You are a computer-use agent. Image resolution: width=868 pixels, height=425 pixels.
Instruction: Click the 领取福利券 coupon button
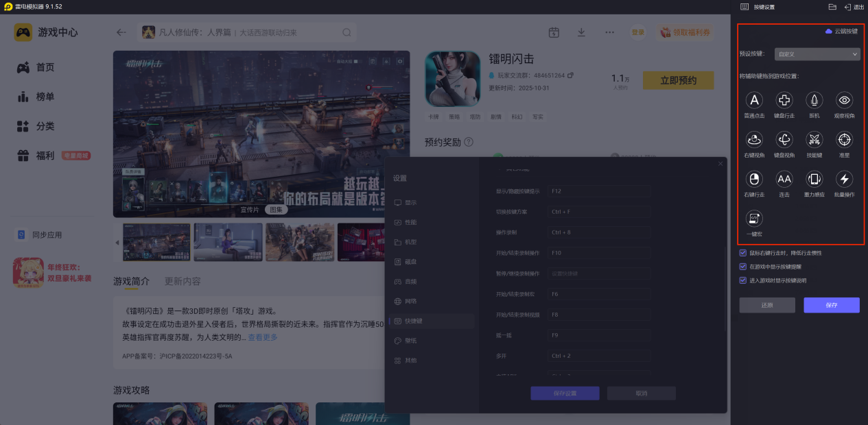684,32
